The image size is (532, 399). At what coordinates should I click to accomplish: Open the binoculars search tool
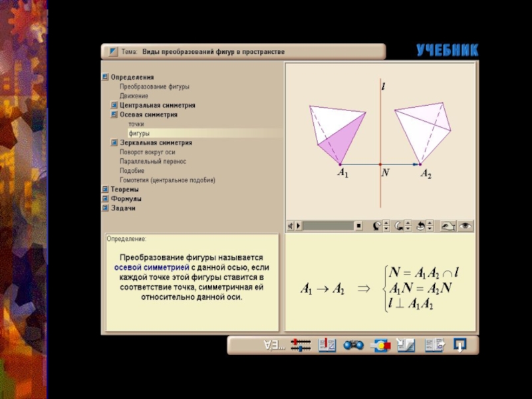coord(354,345)
